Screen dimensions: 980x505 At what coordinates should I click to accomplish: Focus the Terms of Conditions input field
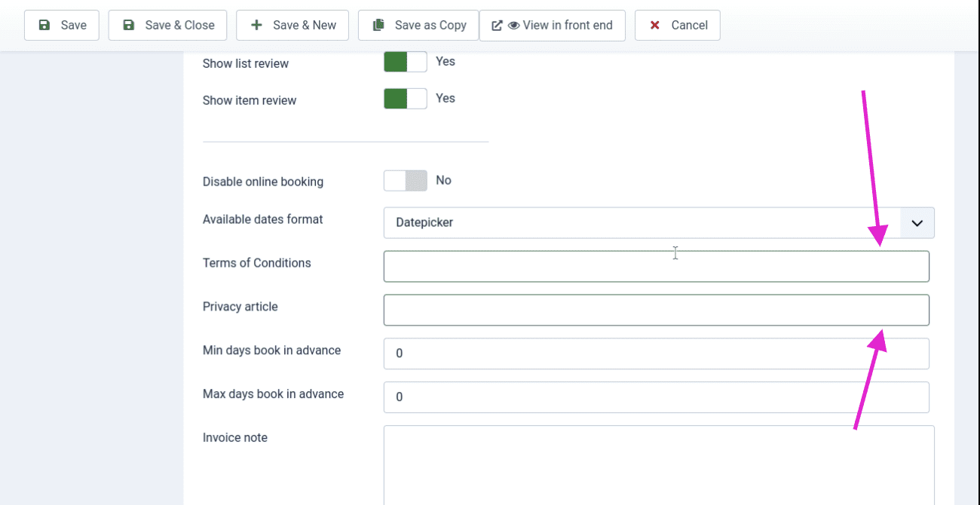656,267
